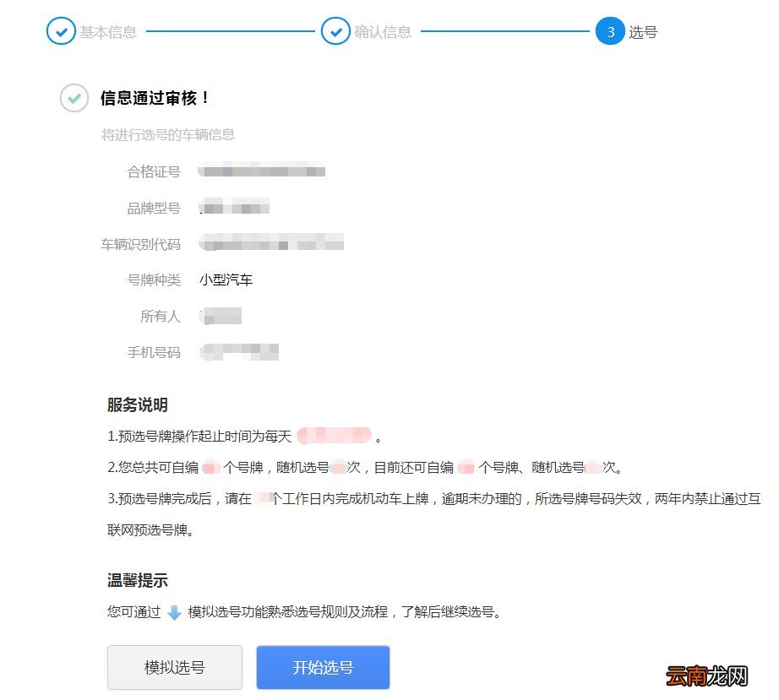Click the blurred 车辆识别代码 value
The image size is (779, 700).
point(271,242)
